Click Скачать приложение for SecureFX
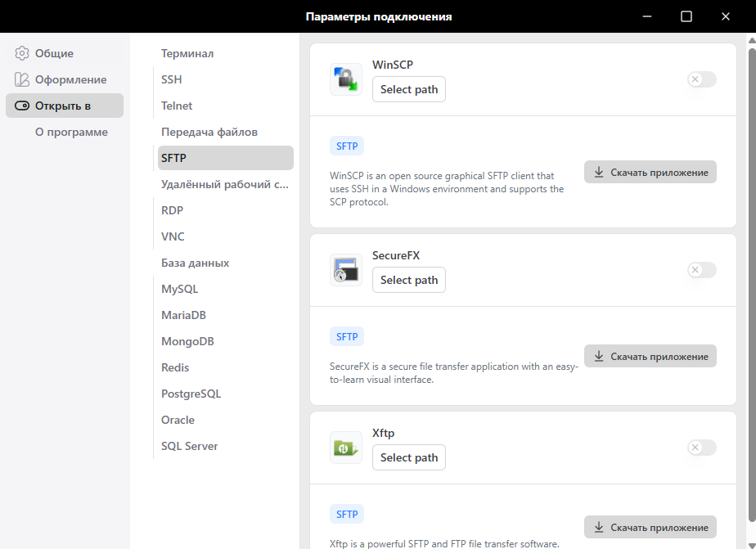756x549 pixels. coord(650,356)
